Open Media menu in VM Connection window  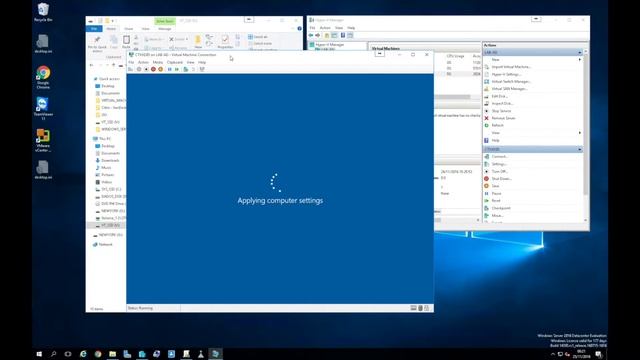pos(158,62)
